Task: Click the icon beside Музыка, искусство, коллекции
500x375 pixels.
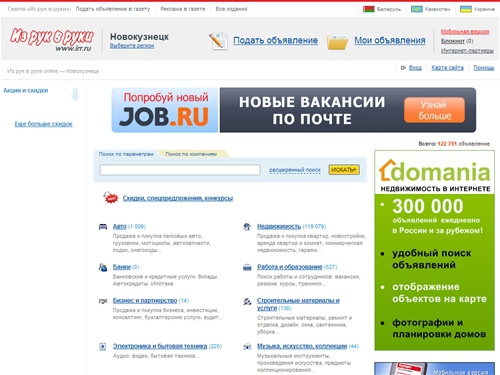Action: click(247, 347)
